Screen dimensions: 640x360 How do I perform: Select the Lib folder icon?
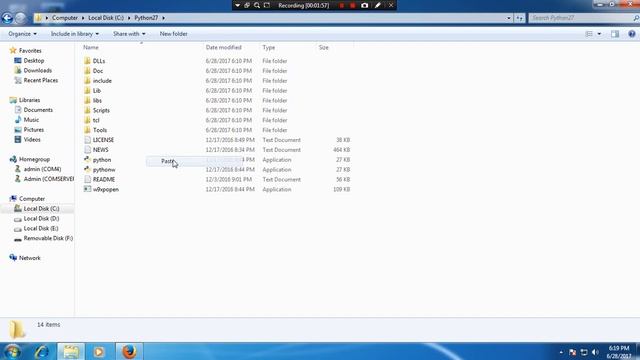pyautogui.click(x=87, y=90)
